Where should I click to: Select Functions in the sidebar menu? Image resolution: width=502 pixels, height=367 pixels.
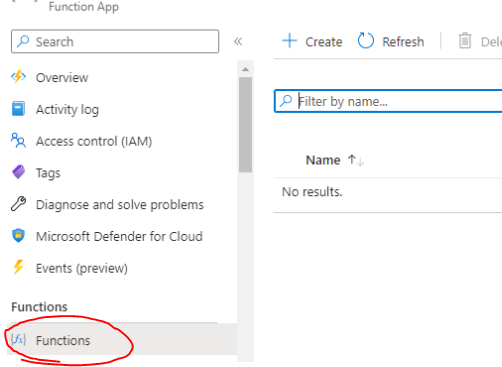coord(122,340)
